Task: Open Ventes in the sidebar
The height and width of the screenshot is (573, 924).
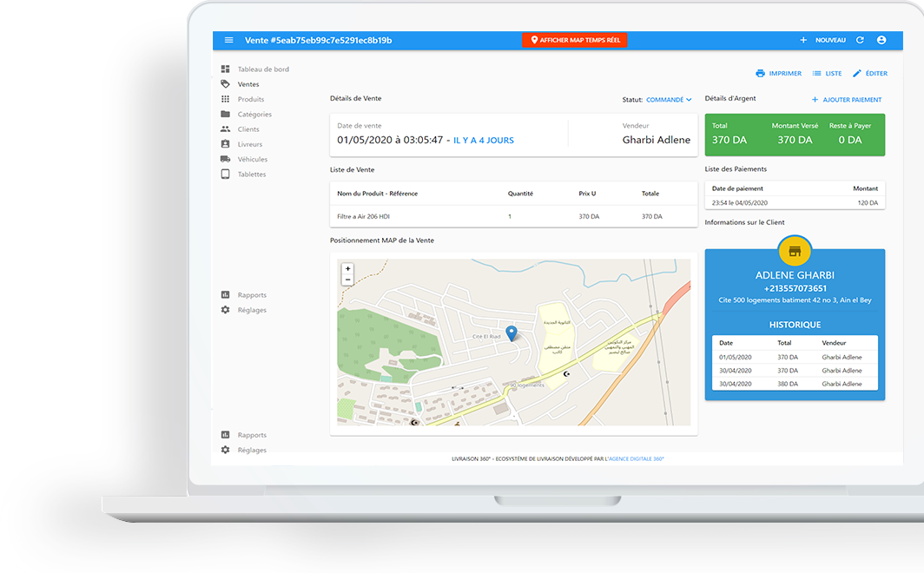Action: (x=248, y=84)
